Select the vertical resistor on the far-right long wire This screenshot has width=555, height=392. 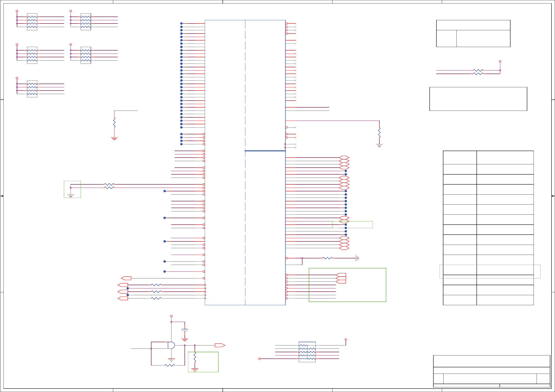tap(379, 132)
